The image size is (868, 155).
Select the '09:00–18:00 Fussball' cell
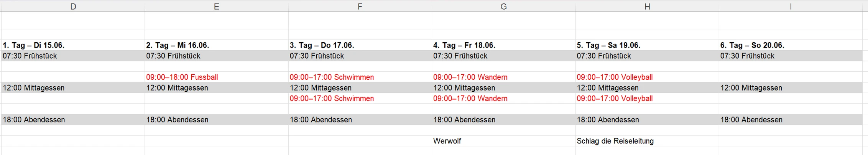click(x=217, y=77)
